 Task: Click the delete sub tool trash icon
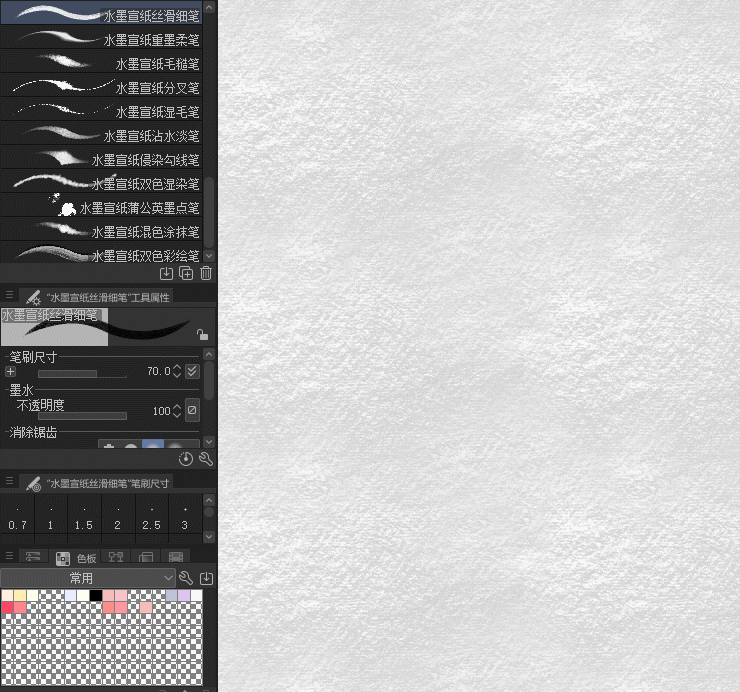pyautogui.click(x=206, y=273)
